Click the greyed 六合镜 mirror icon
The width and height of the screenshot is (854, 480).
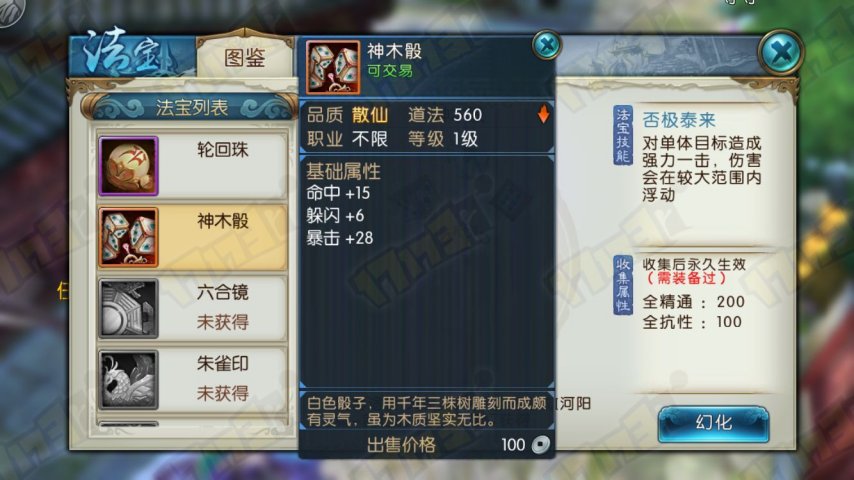coord(129,308)
